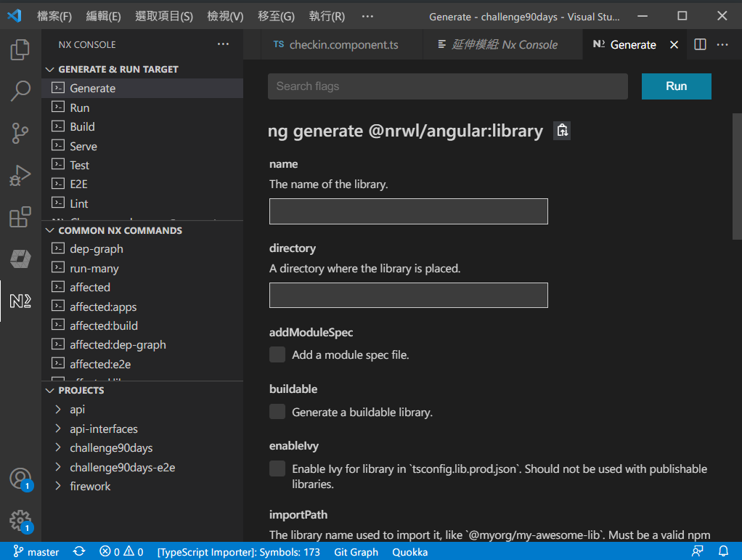742x560 pixels.
Task: Open the Manage gear icon
Action: pos(20,522)
